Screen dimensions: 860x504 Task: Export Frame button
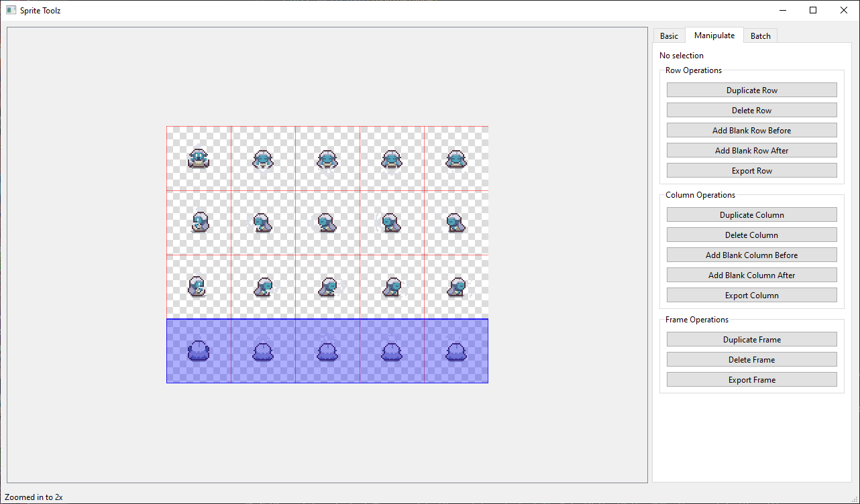point(751,379)
